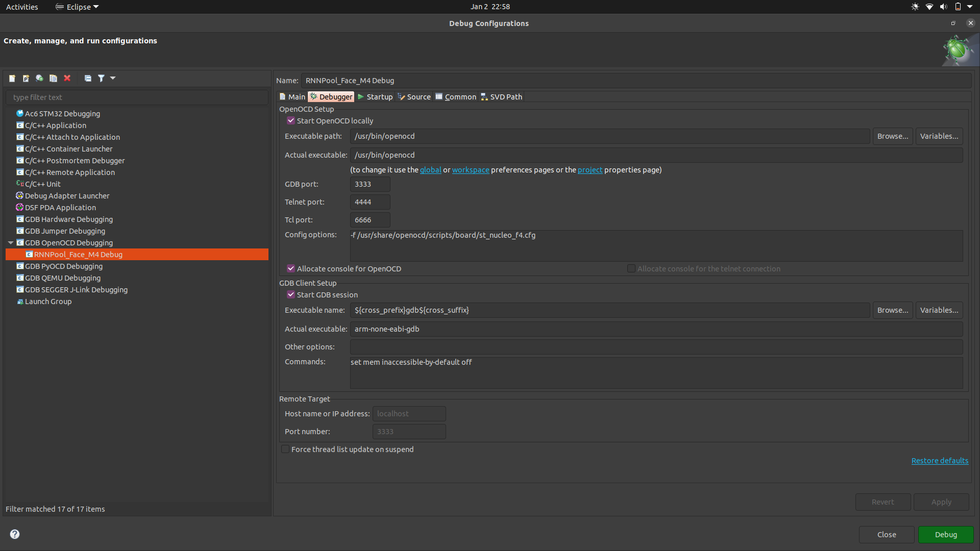Collapse all configurations in the tree

[x=88, y=78]
